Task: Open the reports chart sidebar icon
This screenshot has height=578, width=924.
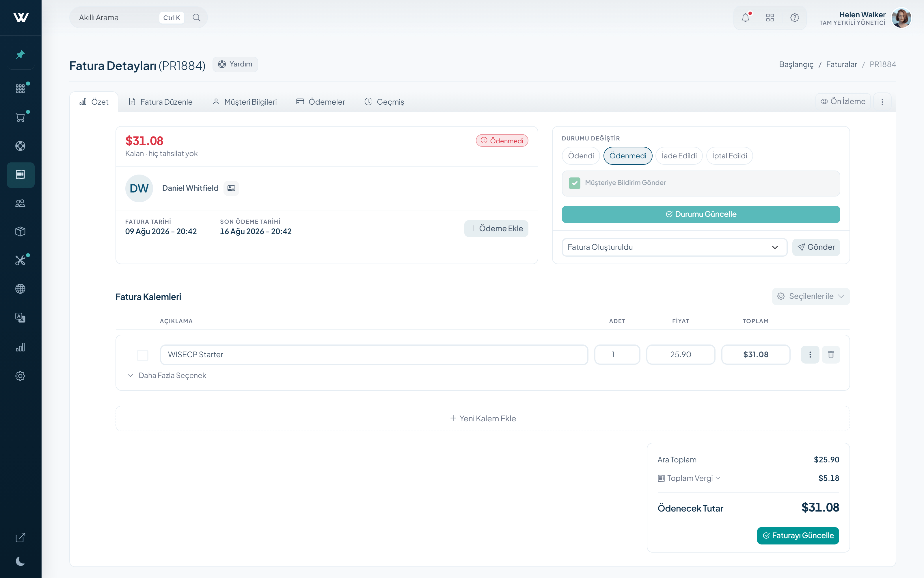Action: (21, 347)
